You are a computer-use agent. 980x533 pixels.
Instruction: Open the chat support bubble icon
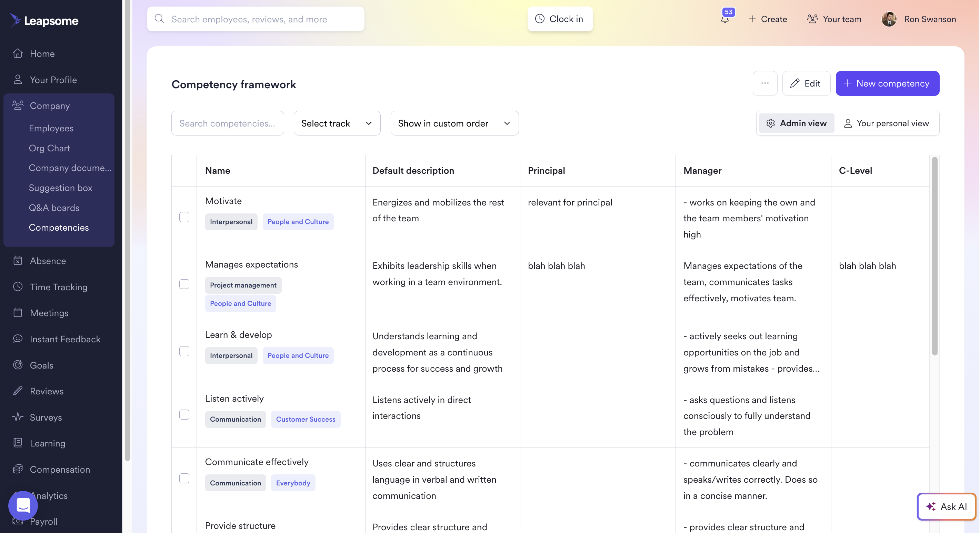pyautogui.click(x=23, y=506)
